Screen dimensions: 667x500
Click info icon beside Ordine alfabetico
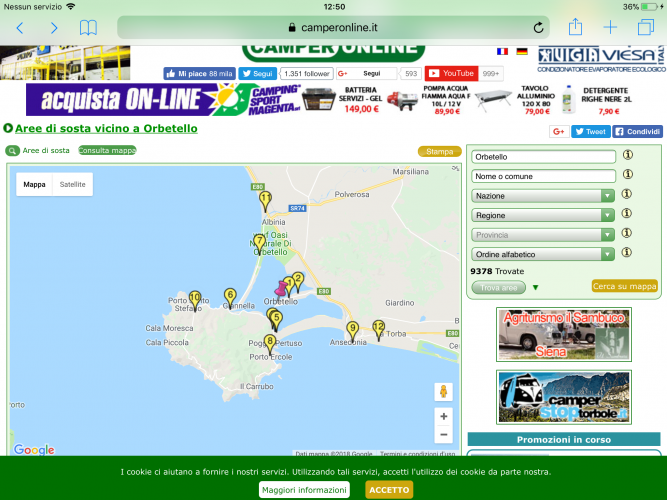coord(627,252)
